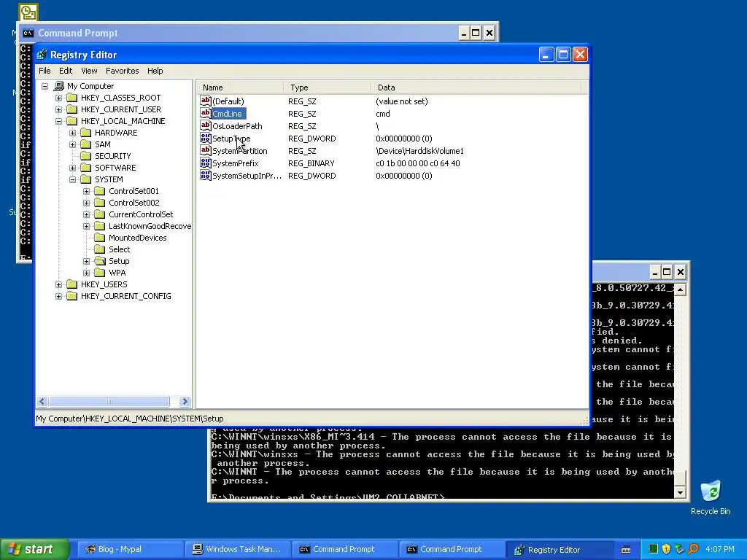The image size is (747, 560).
Task: Open the View menu
Action: [89, 71]
